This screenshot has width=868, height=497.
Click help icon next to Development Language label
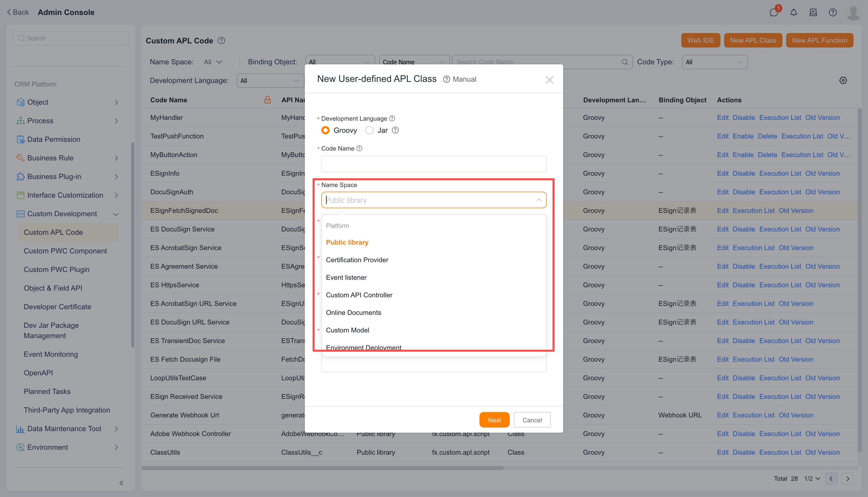[x=392, y=118]
